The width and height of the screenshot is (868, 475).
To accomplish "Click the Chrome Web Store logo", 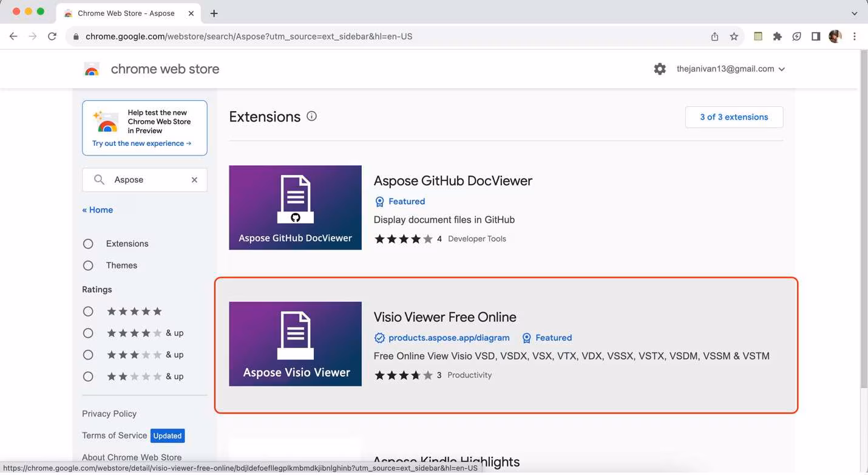I will point(92,69).
